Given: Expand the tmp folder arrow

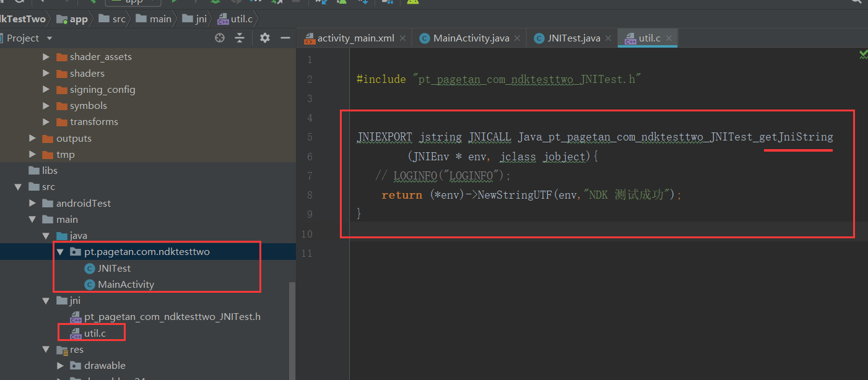Looking at the screenshot, I should point(32,154).
